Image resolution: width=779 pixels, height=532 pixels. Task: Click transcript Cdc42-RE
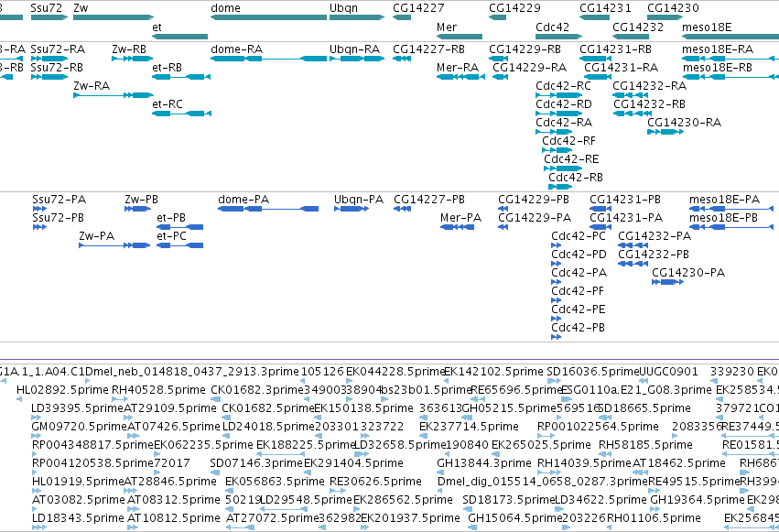coord(563,168)
